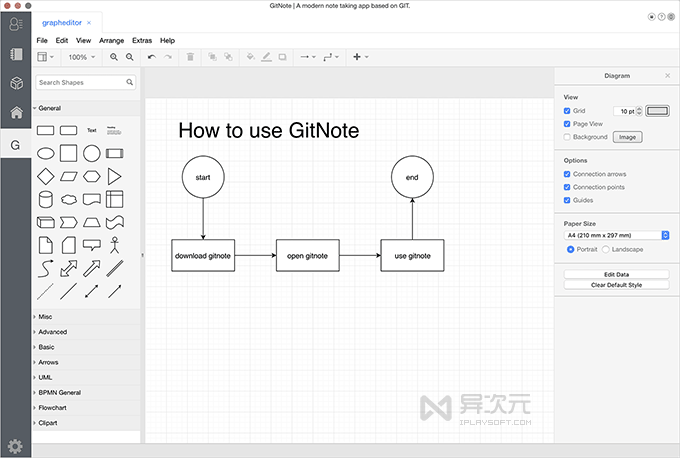Image resolution: width=680 pixels, height=458 pixels.
Task: Open the user profile icon in sidebar
Action: click(16, 24)
